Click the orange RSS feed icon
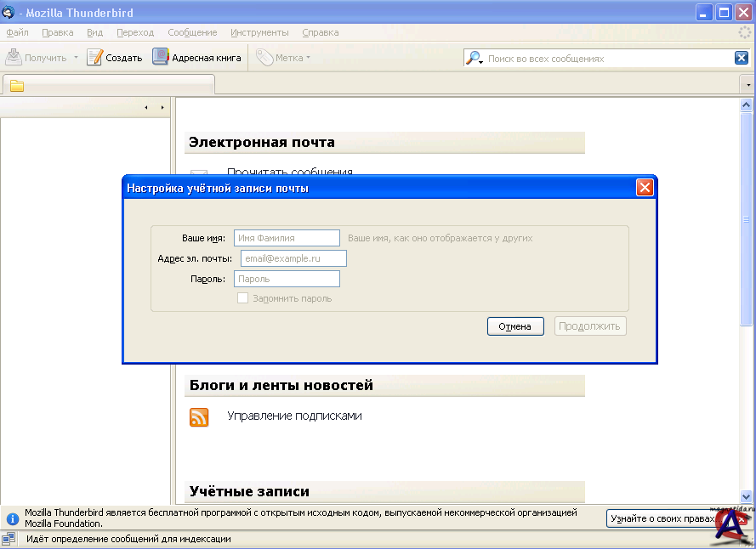 pyautogui.click(x=199, y=417)
